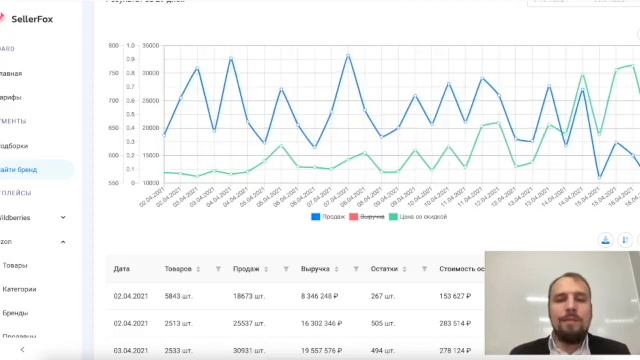Click cell 283 514 ₽
640x360 pixels.
coord(455,323)
